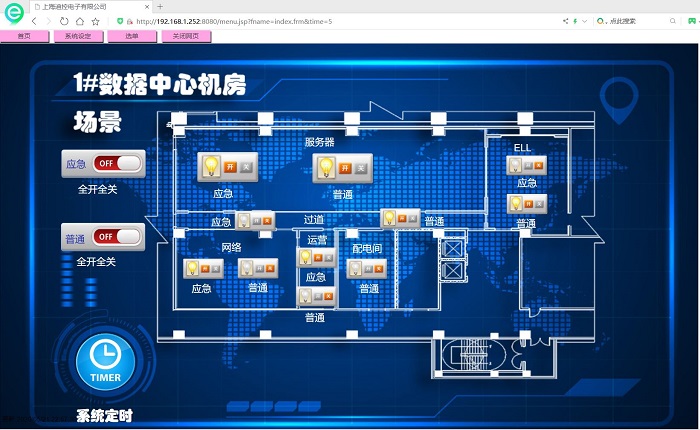700x430 pixels.
Task: Click the bookmark star icon in browser
Action: [94, 21]
